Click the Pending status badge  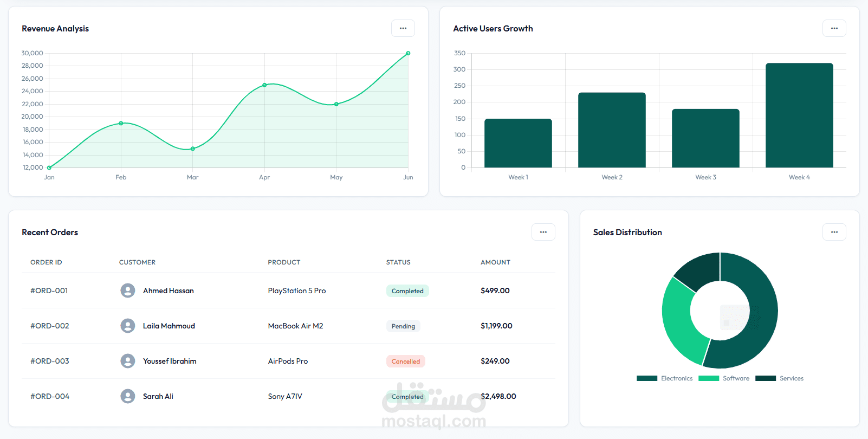pyautogui.click(x=403, y=326)
